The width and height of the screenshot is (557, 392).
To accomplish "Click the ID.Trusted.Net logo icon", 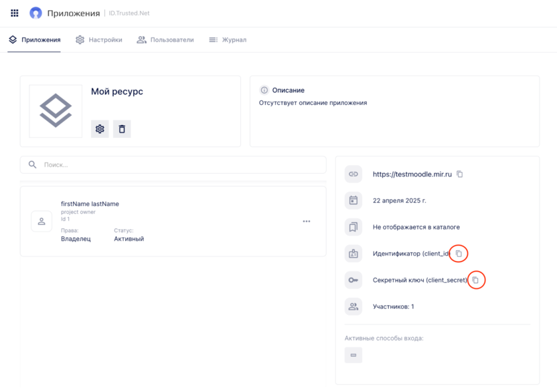I will (36, 13).
